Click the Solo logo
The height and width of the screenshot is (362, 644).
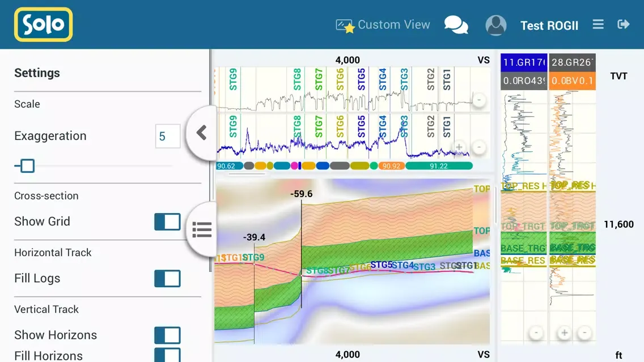pyautogui.click(x=43, y=24)
